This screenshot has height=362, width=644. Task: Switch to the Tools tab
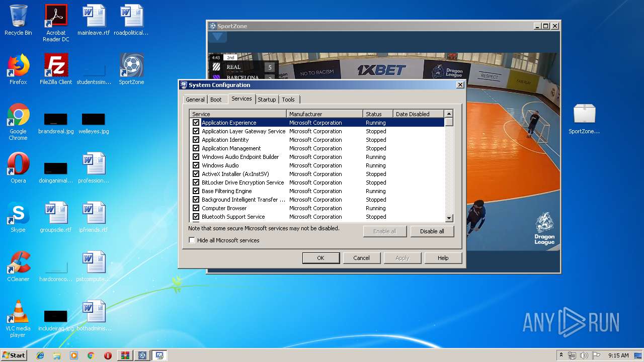coord(288,100)
